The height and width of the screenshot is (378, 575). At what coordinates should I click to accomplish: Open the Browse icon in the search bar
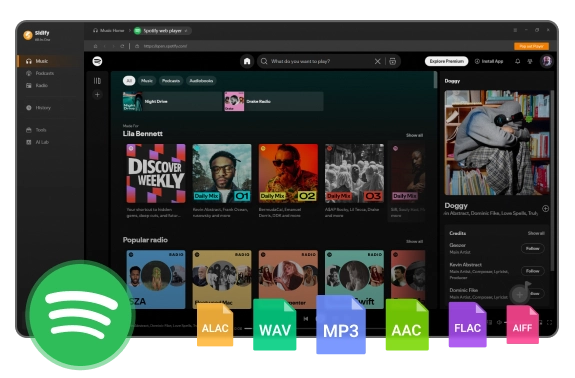pos(392,61)
